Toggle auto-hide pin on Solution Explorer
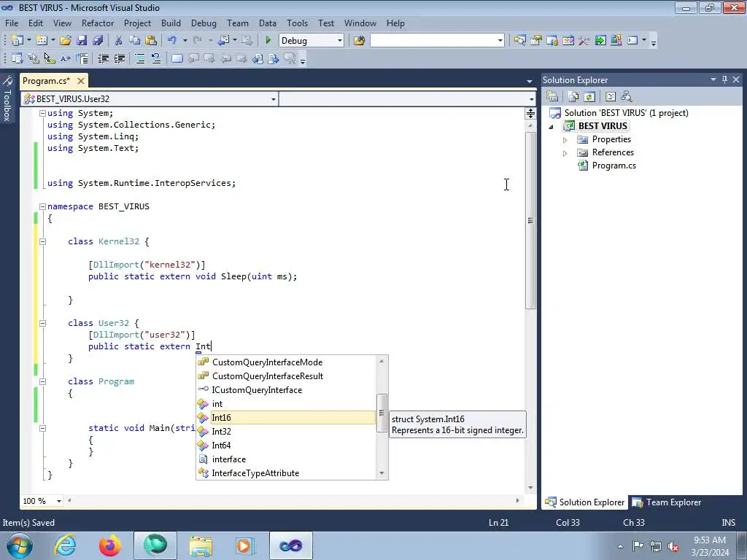This screenshot has height=560, width=747. 724,79
